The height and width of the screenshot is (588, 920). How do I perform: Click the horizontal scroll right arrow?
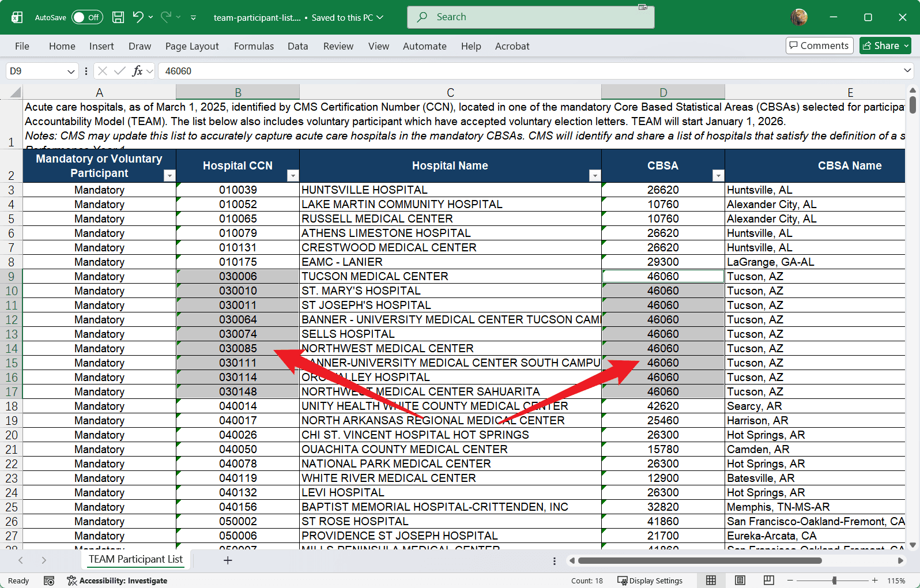tap(900, 560)
